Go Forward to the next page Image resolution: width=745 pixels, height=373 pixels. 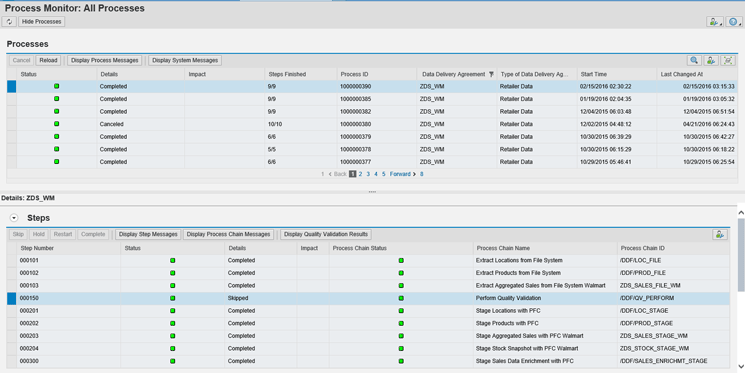pos(402,174)
